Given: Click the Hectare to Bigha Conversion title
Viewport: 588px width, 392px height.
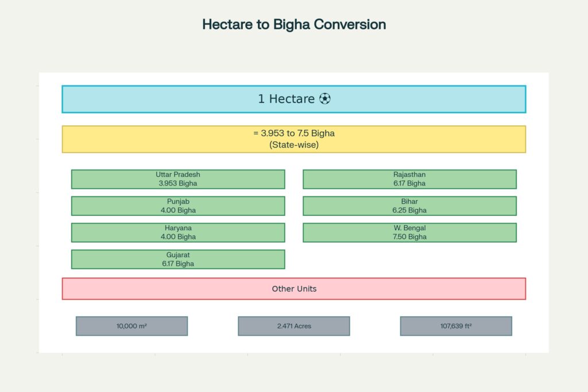Looking at the screenshot, I should pos(293,24).
